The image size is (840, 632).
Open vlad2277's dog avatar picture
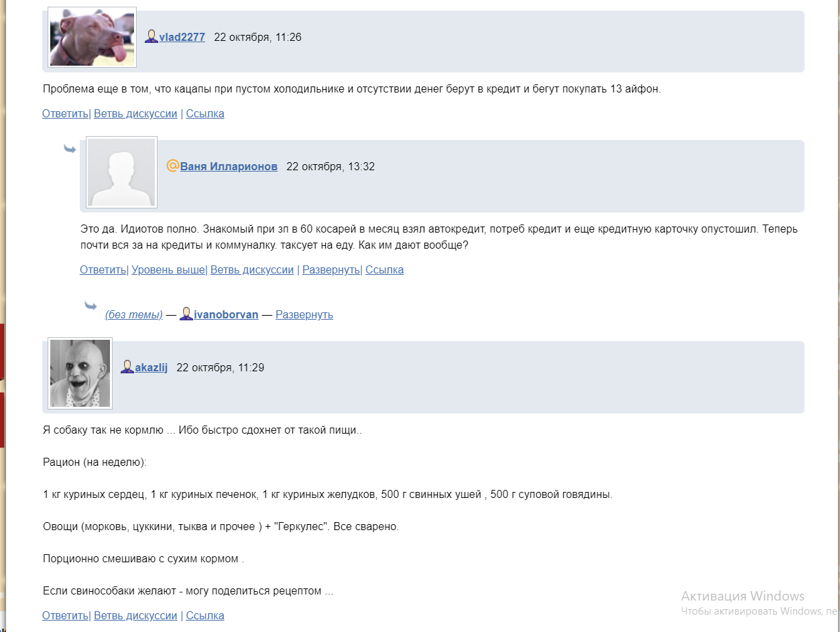[x=93, y=38]
